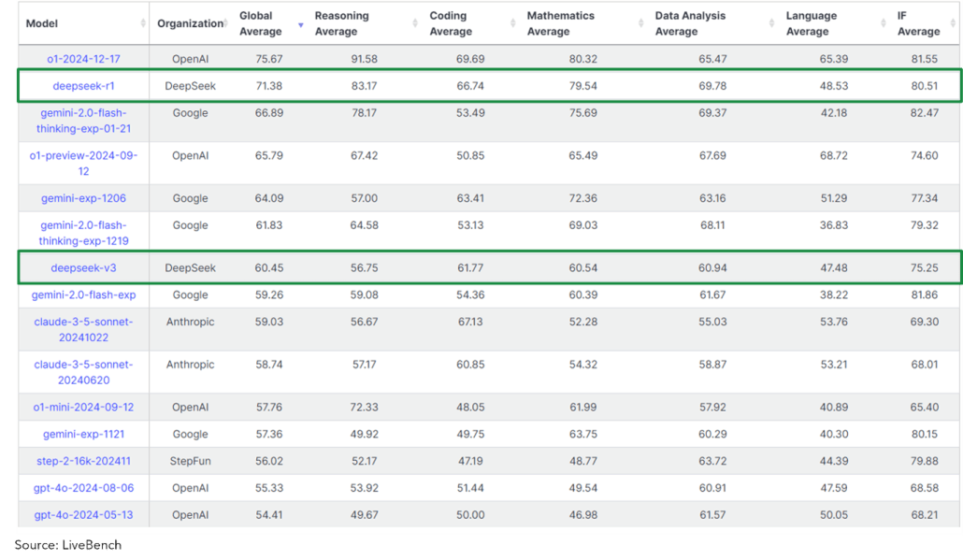Select deepseek-v3's 75.25 IF average
The height and width of the screenshot is (560, 963).
[925, 267]
